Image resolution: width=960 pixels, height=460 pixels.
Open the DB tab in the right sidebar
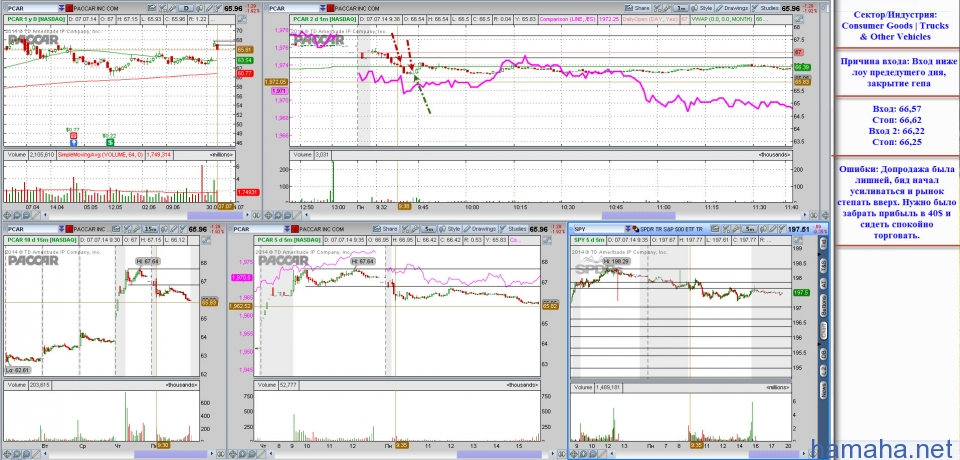(823, 355)
